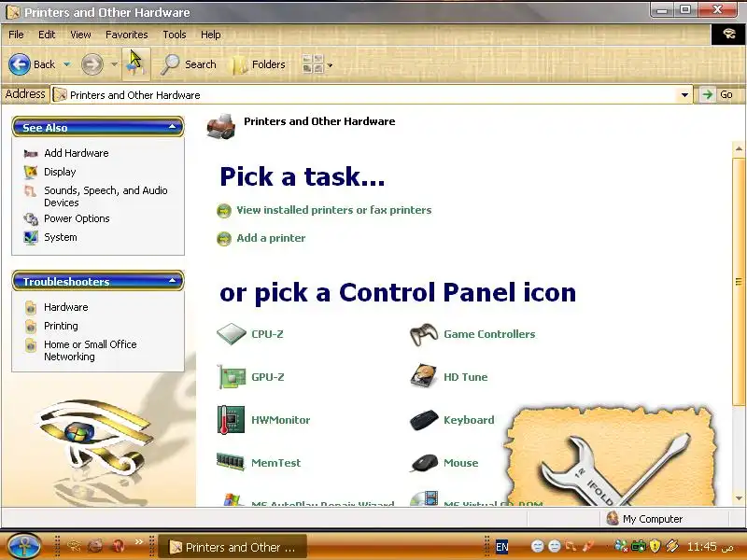Click the Views toolbar icon
The image size is (747, 560).
(x=313, y=64)
